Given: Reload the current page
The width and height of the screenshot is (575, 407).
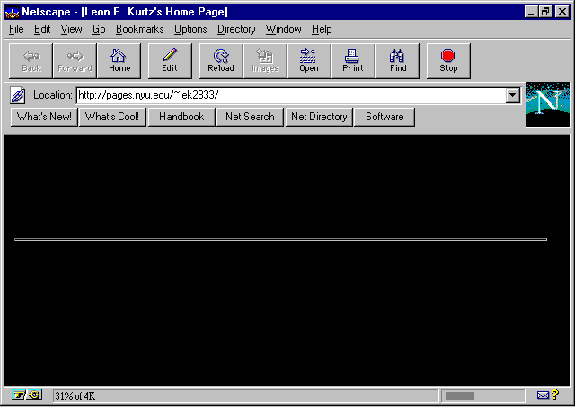Looking at the screenshot, I should click(221, 61).
